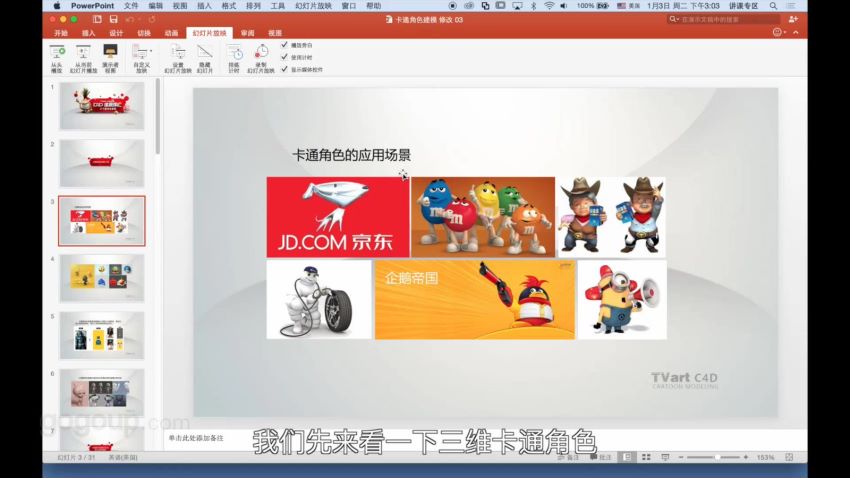
Task: Switch to the 切换 (Transitions) ribbon tab
Action: click(144, 33)
